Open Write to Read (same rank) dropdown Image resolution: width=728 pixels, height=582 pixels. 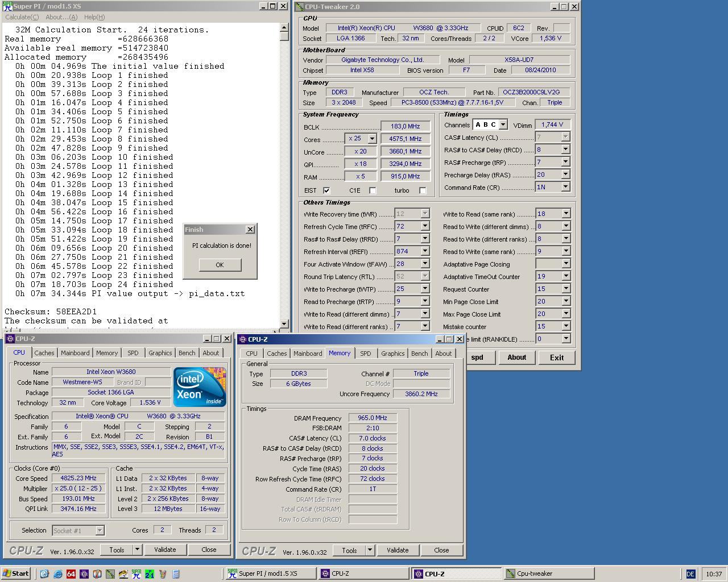pyautogui.click(x=566, y=214)
